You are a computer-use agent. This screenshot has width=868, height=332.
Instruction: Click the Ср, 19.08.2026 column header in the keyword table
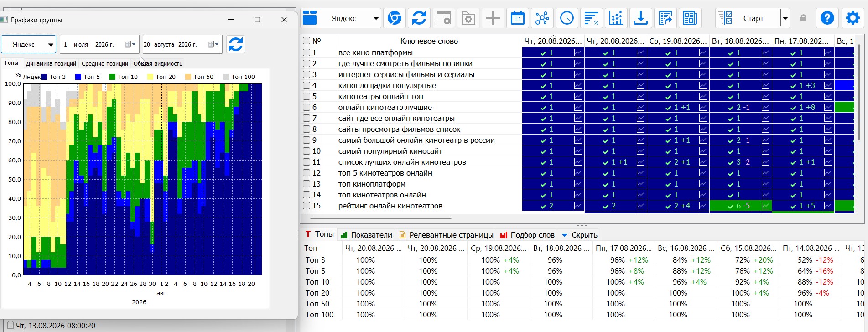click(678, 41)
